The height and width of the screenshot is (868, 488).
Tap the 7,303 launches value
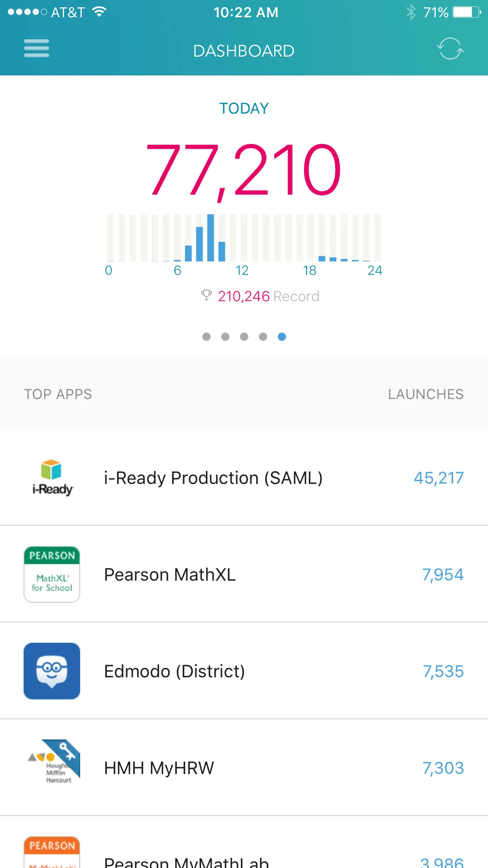pyautogui.click(x=443, y=768)
